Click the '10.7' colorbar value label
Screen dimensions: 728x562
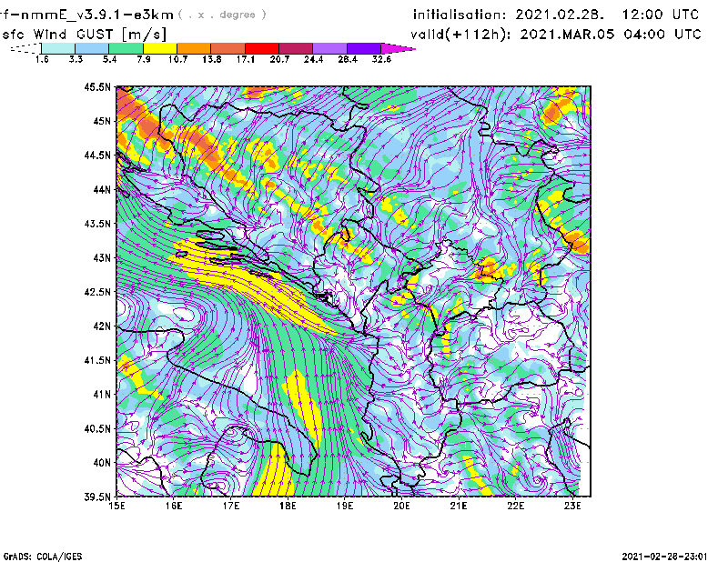pos(177,59)
